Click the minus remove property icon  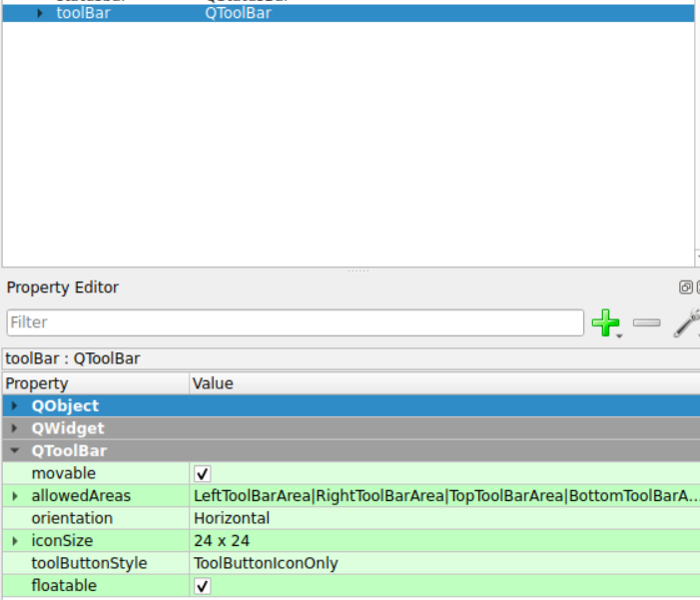click(647, 322)
